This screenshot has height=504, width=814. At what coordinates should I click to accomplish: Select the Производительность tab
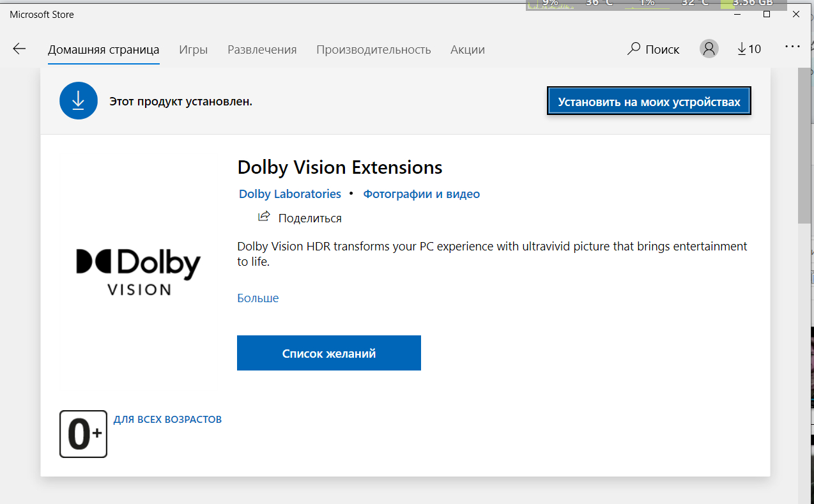click(x=373, y=50)
